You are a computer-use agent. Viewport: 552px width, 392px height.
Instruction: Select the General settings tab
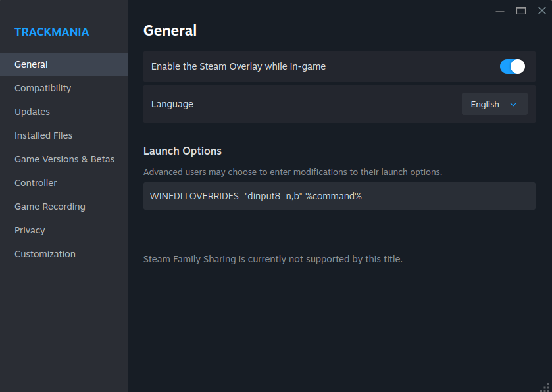click(x=64, y=64)
